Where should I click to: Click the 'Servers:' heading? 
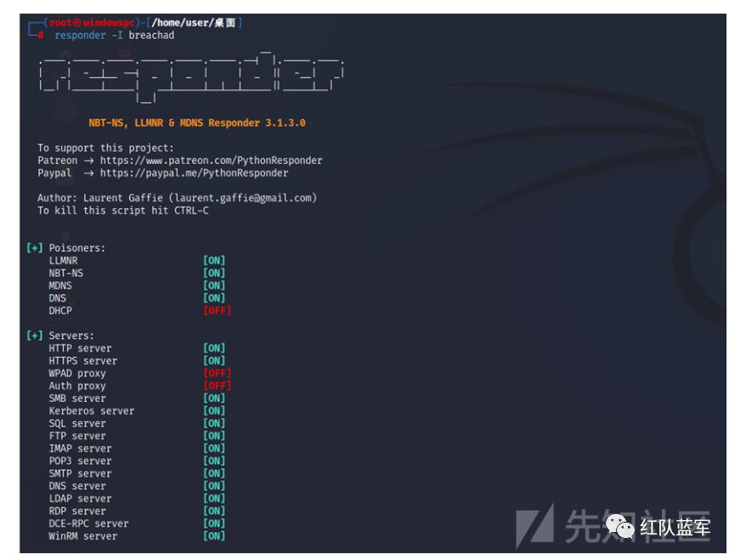tap(71, 336)
